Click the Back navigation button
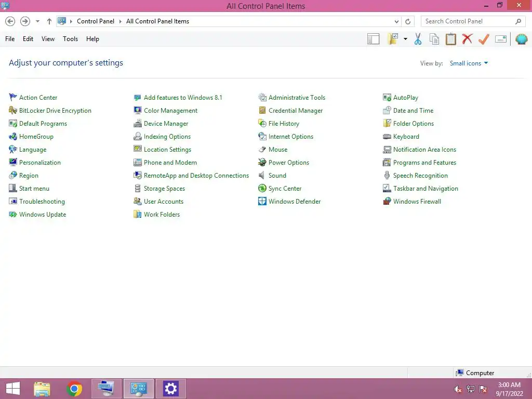 [10, 21]
